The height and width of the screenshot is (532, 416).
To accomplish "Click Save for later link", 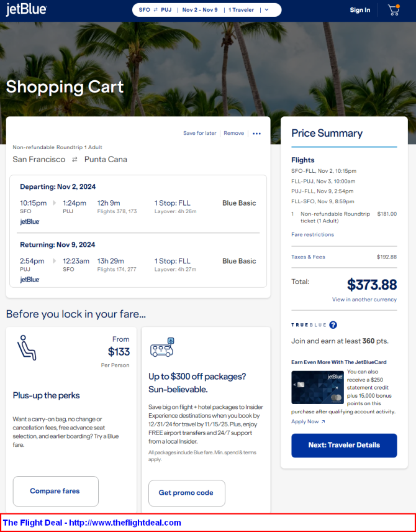I will click(x=200, y=134).
